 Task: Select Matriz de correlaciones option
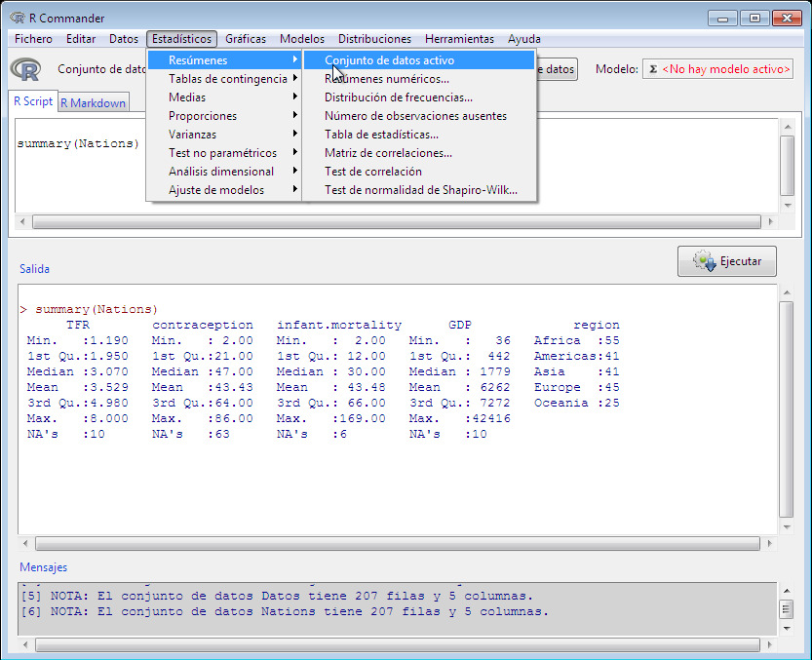click(x=419, y=153)
